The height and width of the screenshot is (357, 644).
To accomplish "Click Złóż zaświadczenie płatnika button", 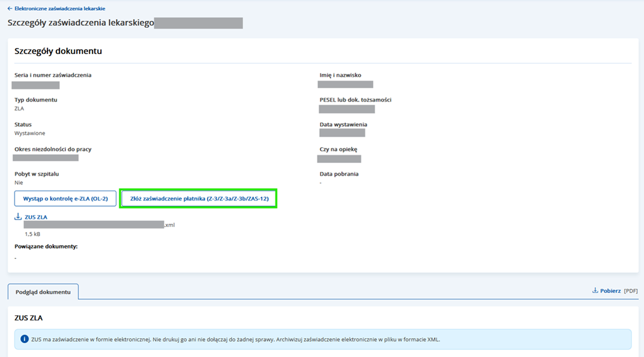I will (x=199, y=198).
